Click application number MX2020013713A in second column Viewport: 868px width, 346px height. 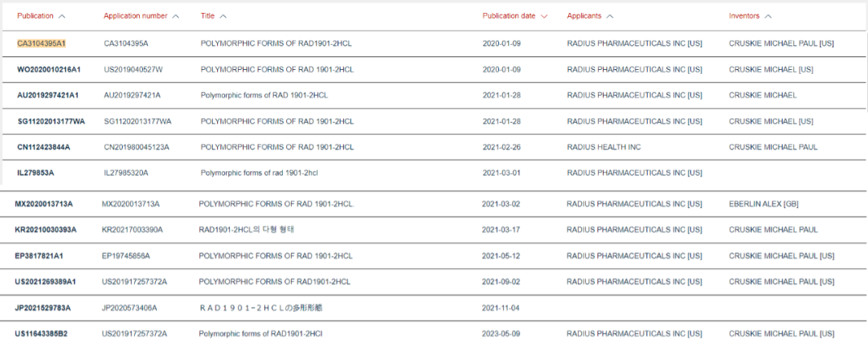coord(131,204)
